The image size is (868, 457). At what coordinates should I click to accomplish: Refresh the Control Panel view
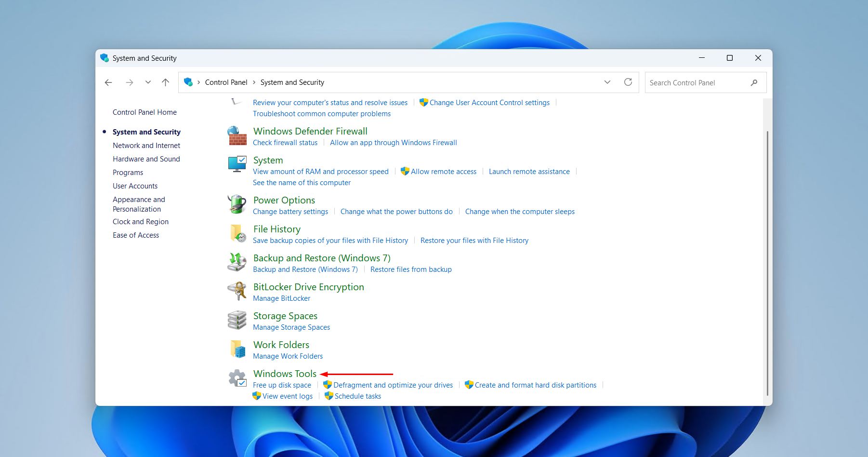pyautogui.click(x=628, y=82)
